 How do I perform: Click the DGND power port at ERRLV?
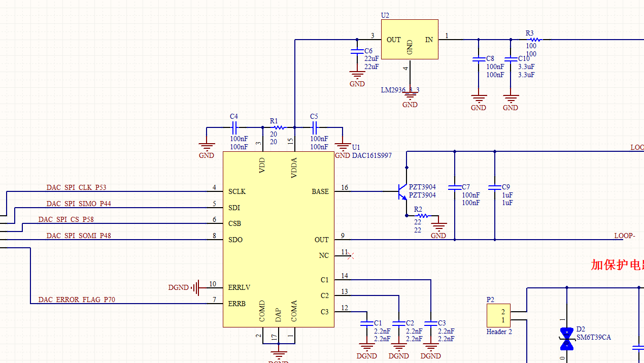(x=195, y=288)
